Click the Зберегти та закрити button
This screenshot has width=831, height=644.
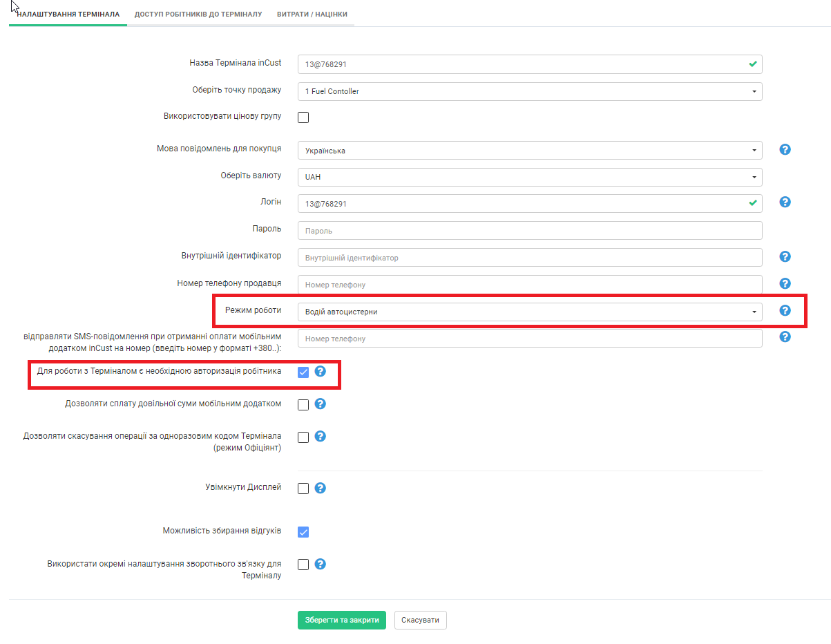coord(341,621)
